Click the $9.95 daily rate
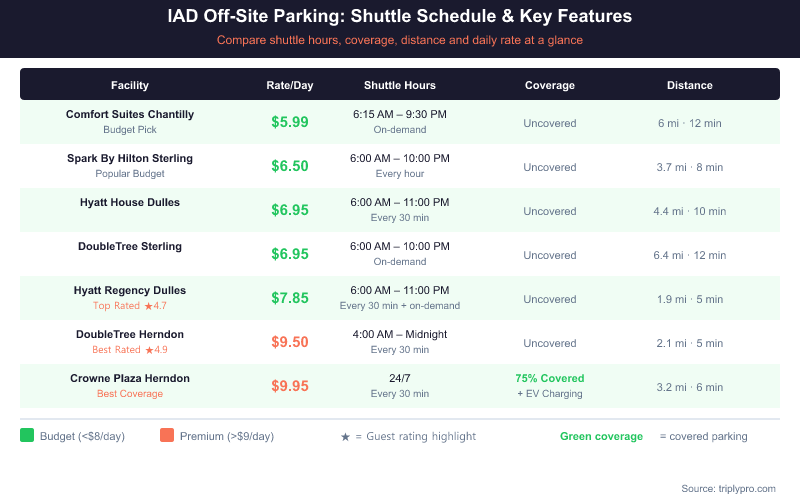 coord(290,386)
